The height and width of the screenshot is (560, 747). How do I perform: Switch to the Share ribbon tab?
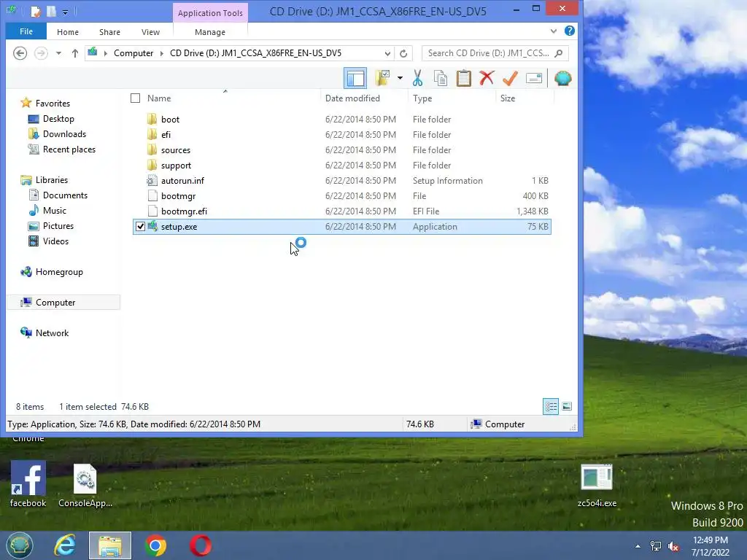(109, 32)
